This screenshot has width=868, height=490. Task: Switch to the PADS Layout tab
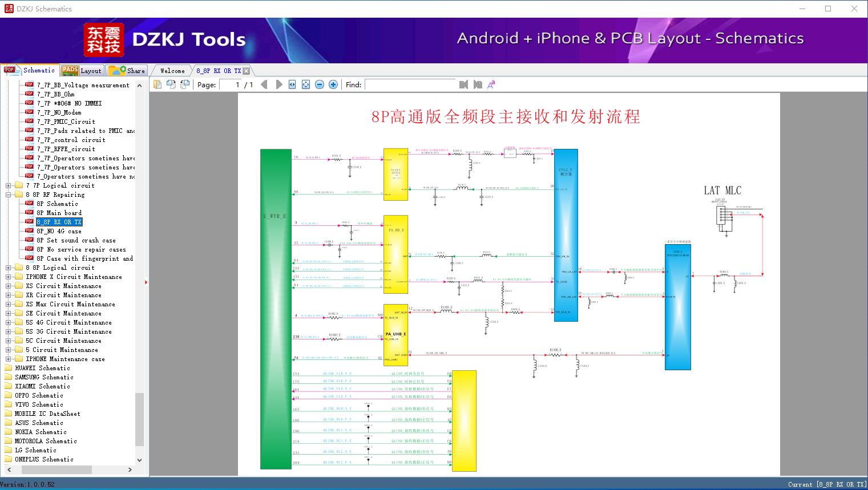tap(82, 71)
